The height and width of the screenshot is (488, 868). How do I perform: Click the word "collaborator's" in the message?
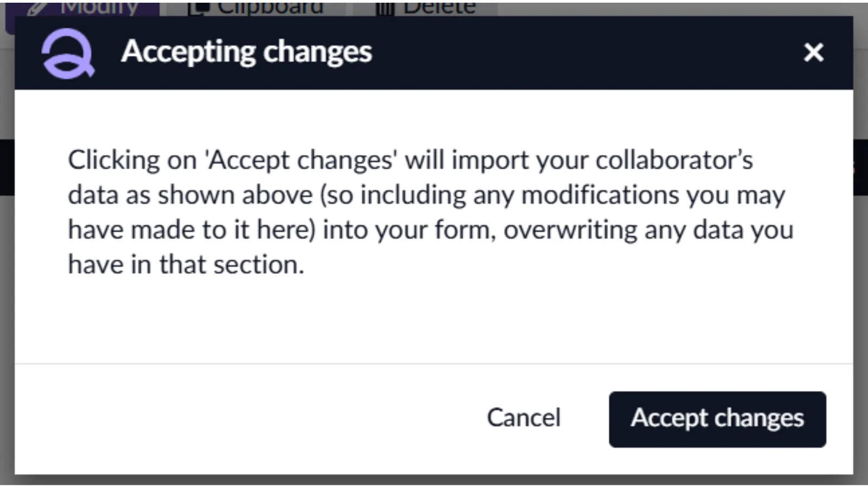674,160
